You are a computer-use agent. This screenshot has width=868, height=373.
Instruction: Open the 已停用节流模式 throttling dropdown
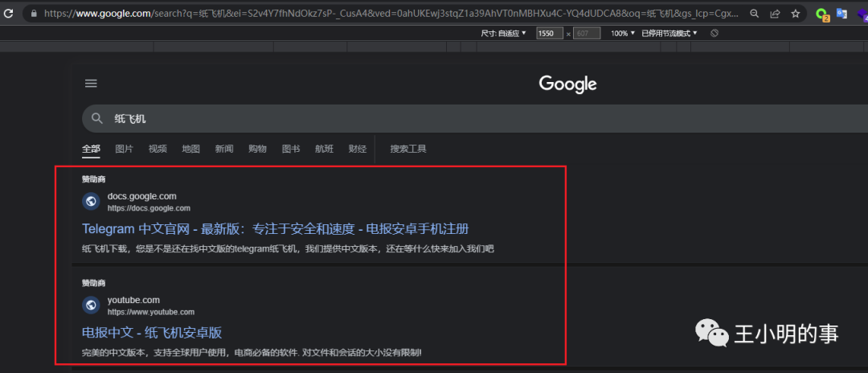point(669,33)
